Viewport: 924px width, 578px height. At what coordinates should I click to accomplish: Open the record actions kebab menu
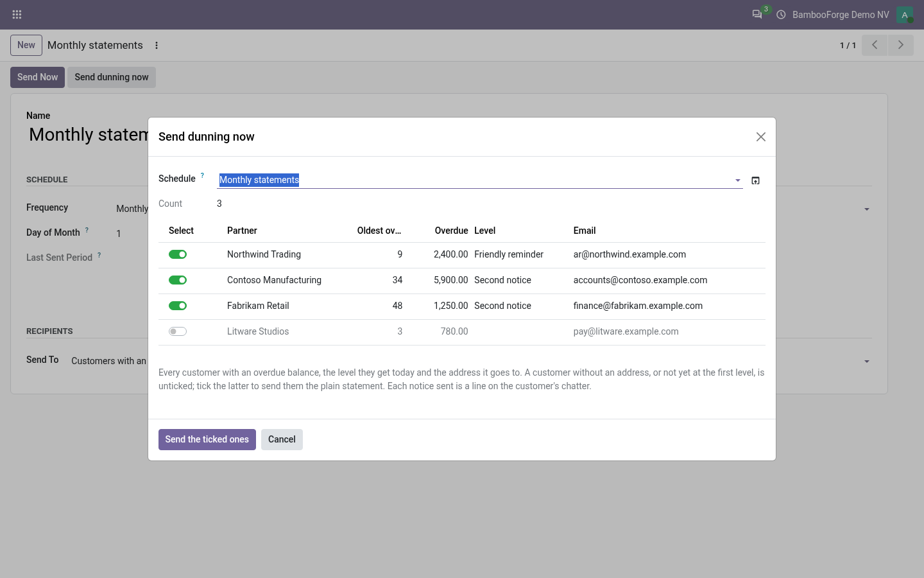click(x=157, y=45)
